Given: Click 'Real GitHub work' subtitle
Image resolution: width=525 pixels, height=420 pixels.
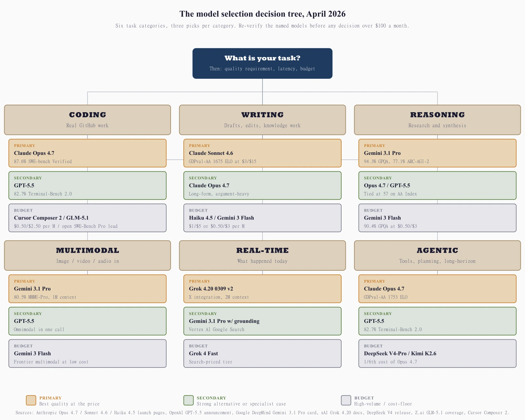Looking at the screenshot, I should 87,125.
